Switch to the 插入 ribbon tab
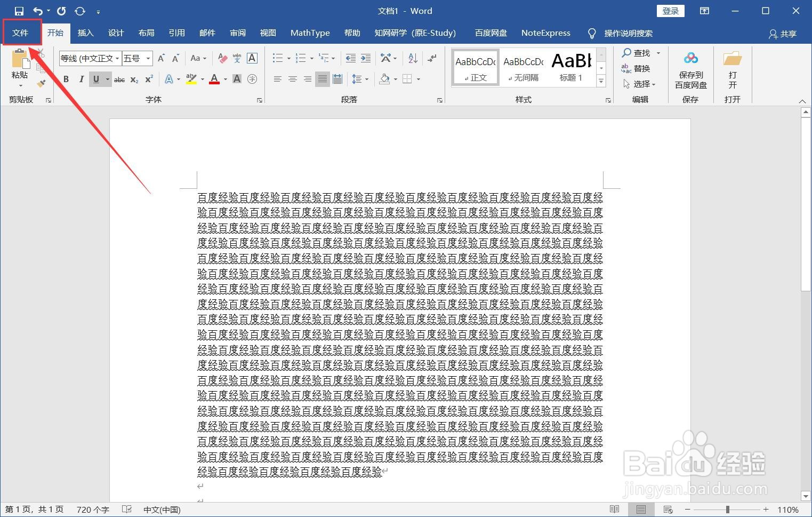812x517 pixels. pos(85,33)
